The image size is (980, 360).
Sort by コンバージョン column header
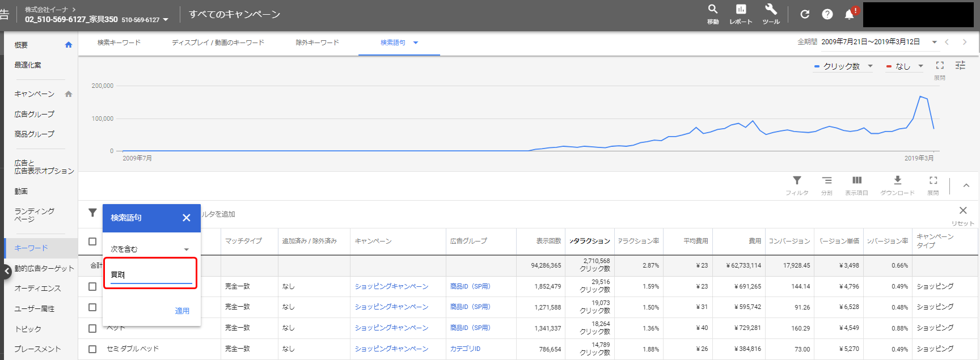click(x=789, y=241)
